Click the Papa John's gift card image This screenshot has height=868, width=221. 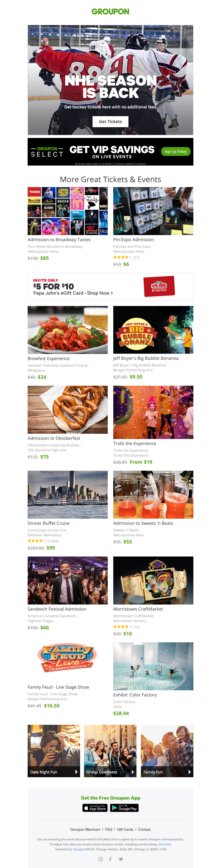[x=159, y=286]
